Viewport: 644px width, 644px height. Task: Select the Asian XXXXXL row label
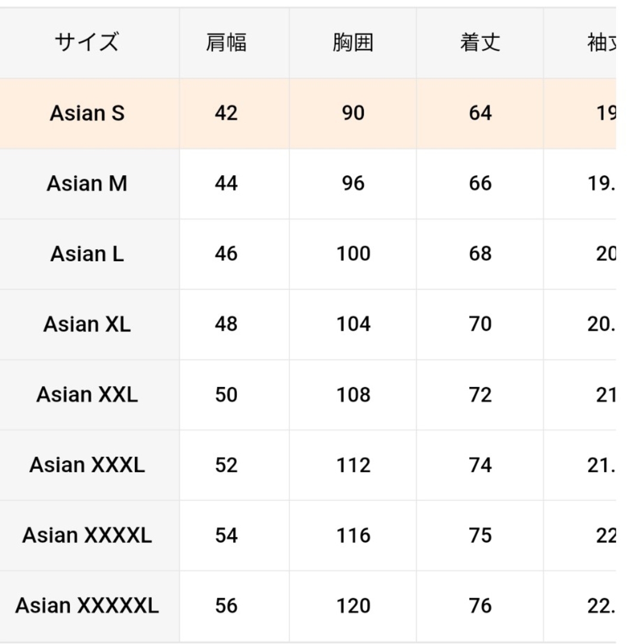click(x=87, y=606)
